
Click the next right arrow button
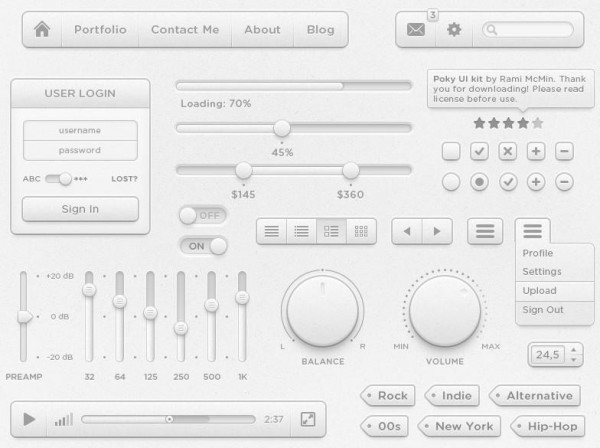click(437, 231)
